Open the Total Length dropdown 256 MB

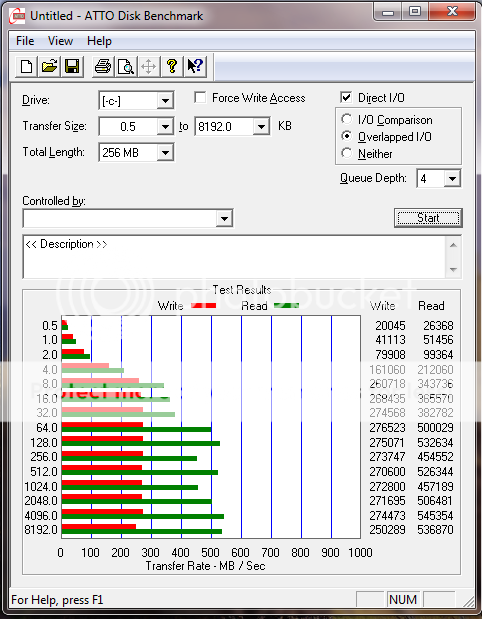point(165,153)
